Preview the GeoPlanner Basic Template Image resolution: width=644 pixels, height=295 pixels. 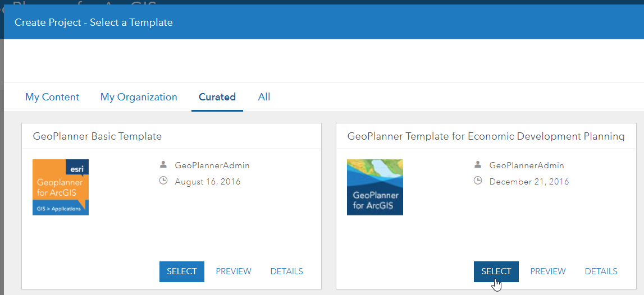[234, 271]
